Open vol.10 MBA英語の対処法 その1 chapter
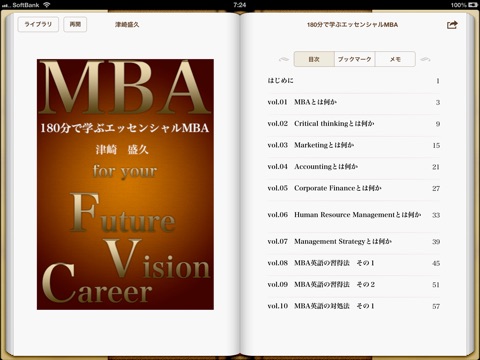 (354, 306)
